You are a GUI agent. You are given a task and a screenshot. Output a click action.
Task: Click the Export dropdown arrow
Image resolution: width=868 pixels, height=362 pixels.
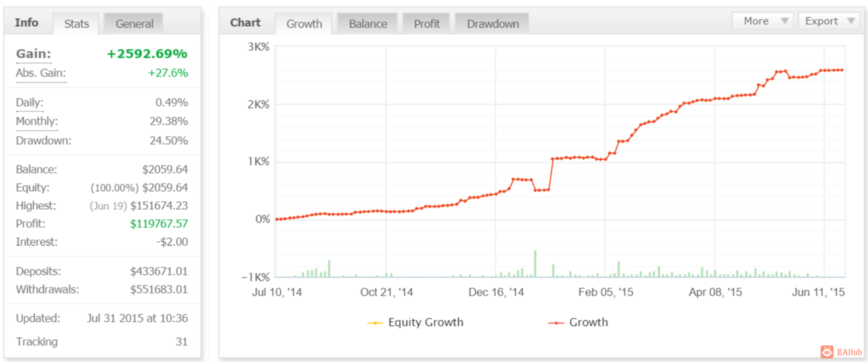pos(851,21)
